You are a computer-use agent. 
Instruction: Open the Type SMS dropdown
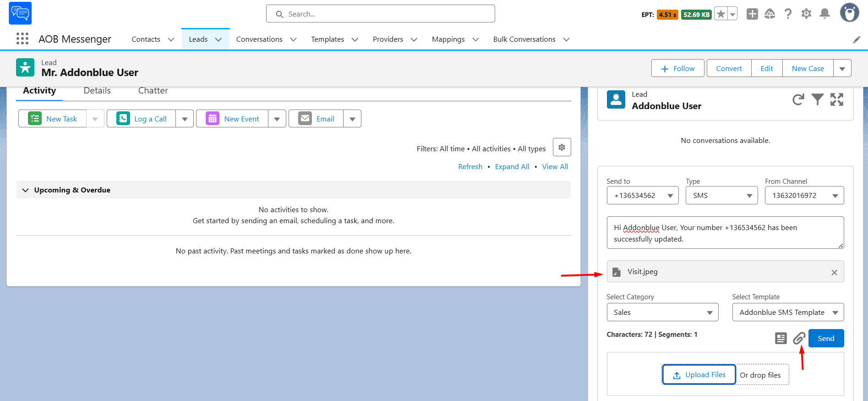[x=722, y=196]
